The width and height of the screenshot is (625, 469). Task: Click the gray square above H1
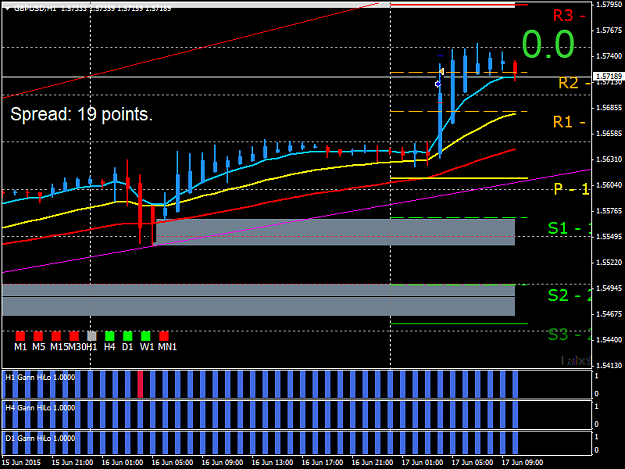point(92,336)
